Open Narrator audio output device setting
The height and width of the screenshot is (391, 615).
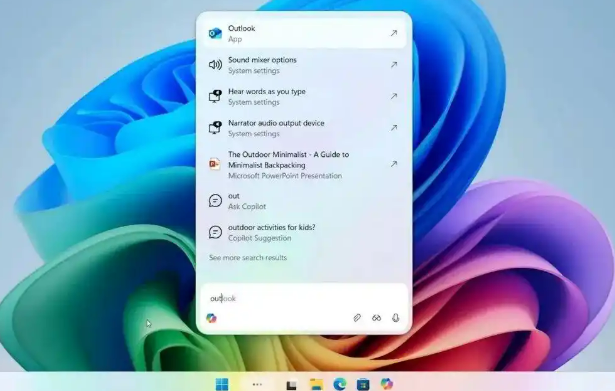coord(304,128)
